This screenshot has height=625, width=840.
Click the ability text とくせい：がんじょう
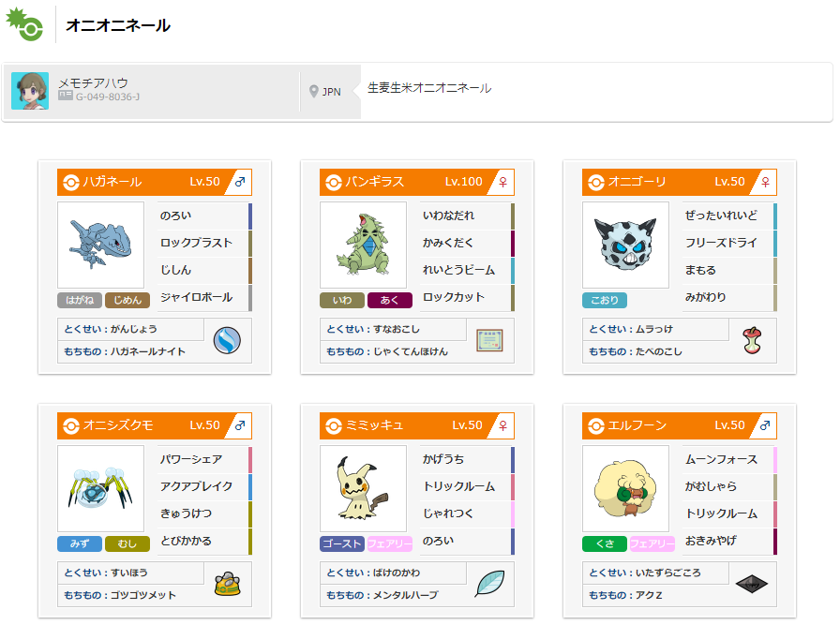point(111,329)
